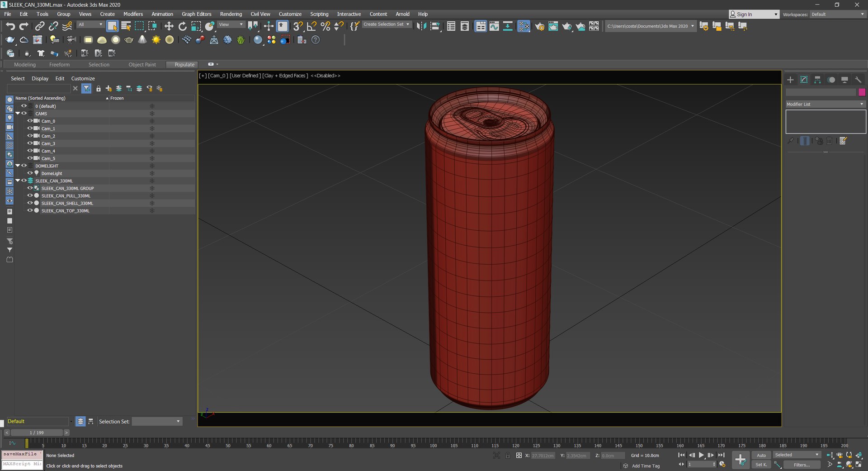Open the Modify panel tab

(804, 80)
